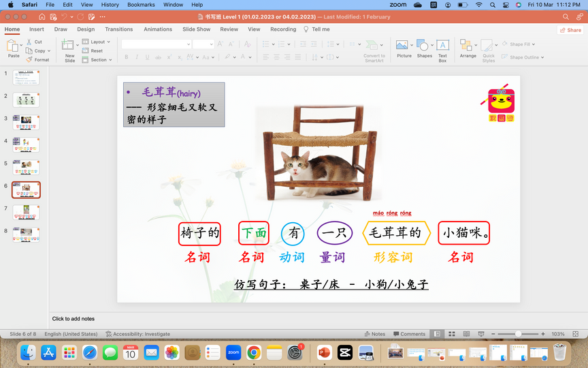
Task: Toggle the Comments pane in status bar
Action: click(x=408, y=334)
